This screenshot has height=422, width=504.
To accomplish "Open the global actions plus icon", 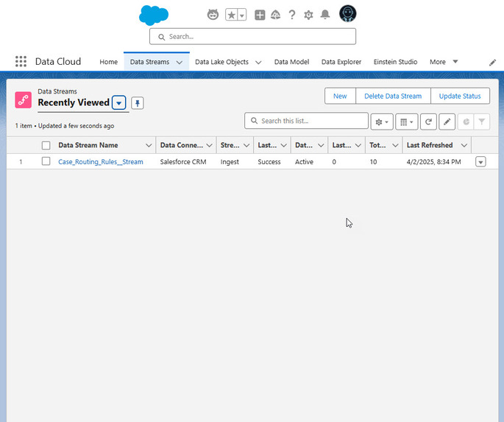I will click(x=260, y=15).
